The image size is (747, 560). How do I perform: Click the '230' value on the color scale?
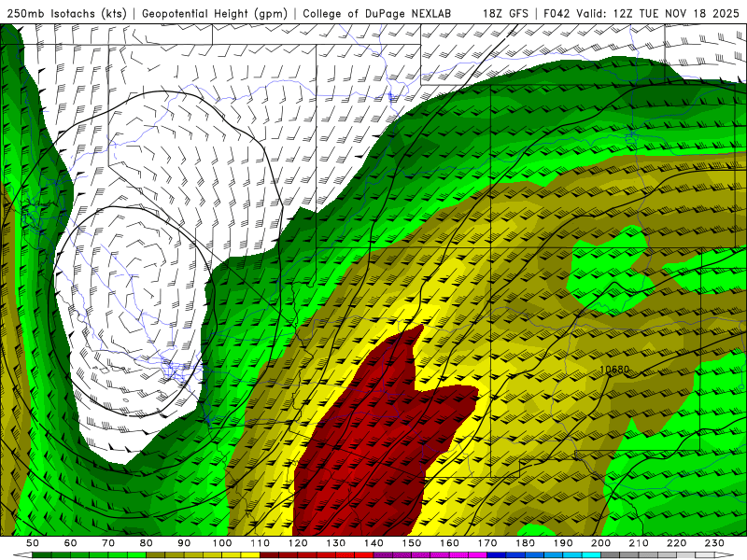point(714,543)
